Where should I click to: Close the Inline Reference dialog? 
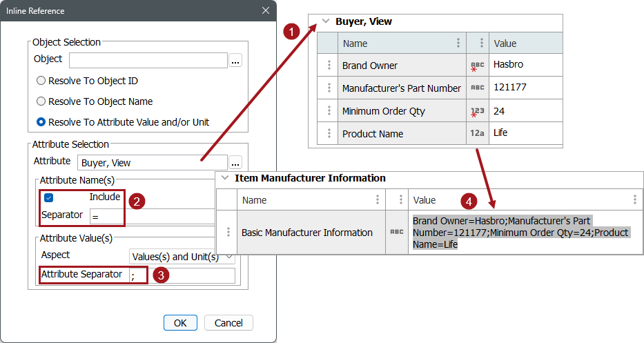(266, 10)
